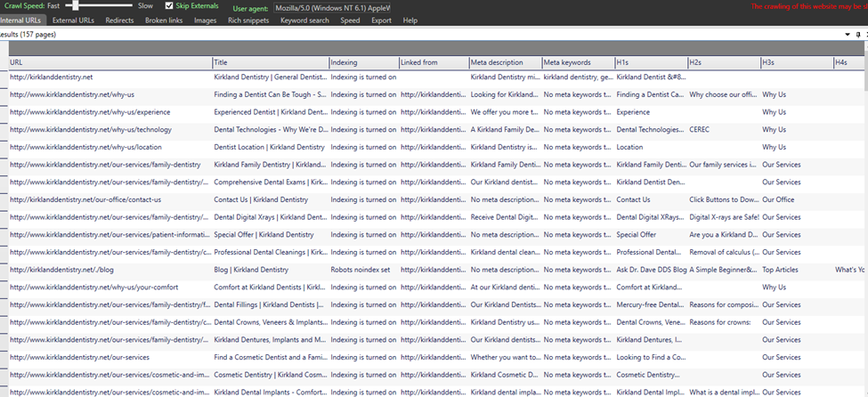Click the Indexing column header
Screen dimensions: 868x397
[364, 62]
